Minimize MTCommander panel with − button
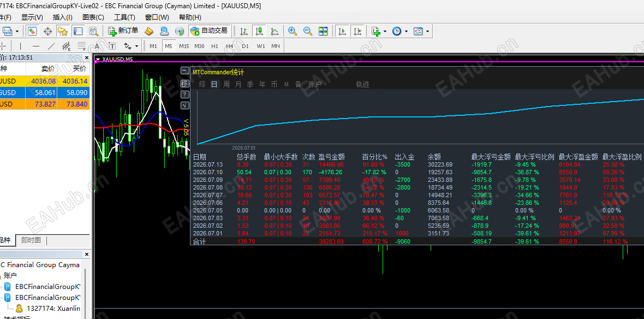This screenshot has width=644, height=319. coord(185,70)
